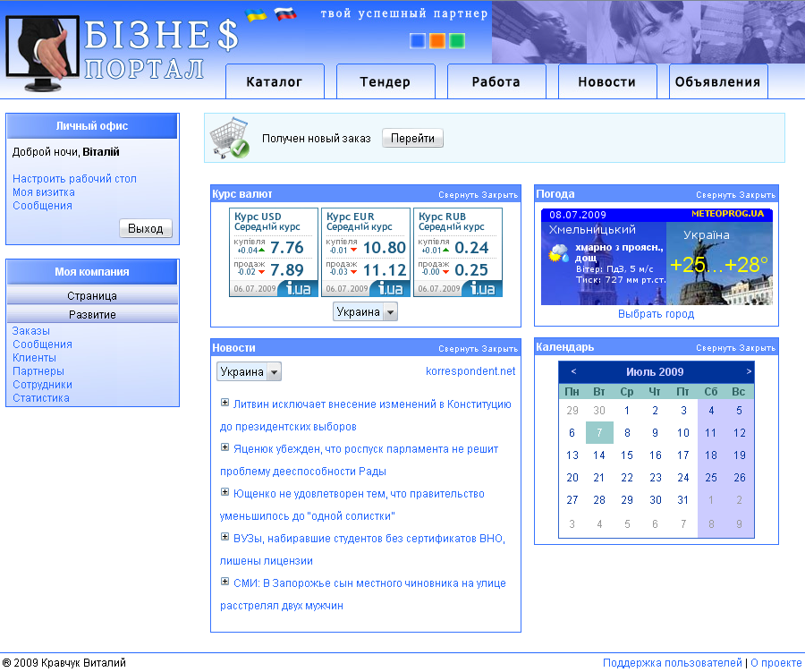Collapse the Погода widget
This screenshot has width=805, height=672.
coord(716,195)
